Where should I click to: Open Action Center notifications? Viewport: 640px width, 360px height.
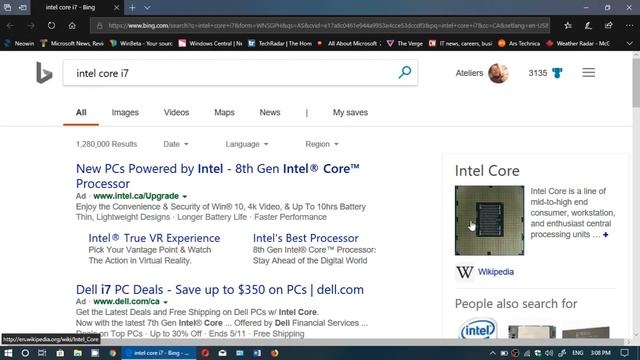[x=624, y=353]
